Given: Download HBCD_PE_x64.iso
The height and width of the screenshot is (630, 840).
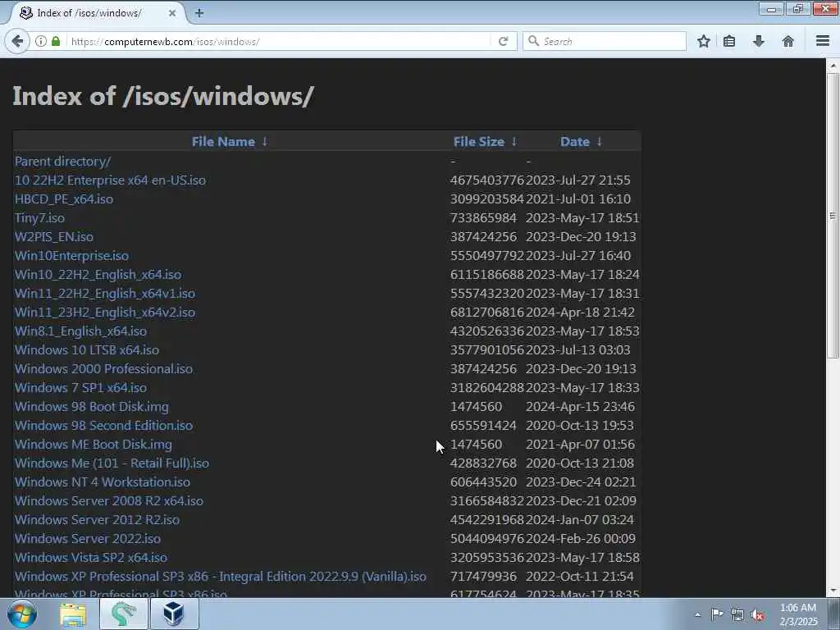Looking at the screenshot, I should tap(64, 199).
